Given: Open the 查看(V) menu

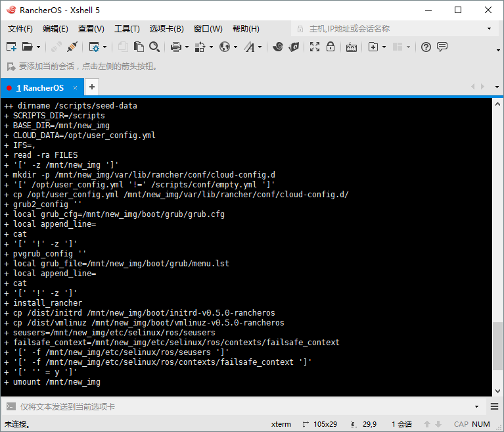Looking at the screenshot, I should tap(91, 29).
